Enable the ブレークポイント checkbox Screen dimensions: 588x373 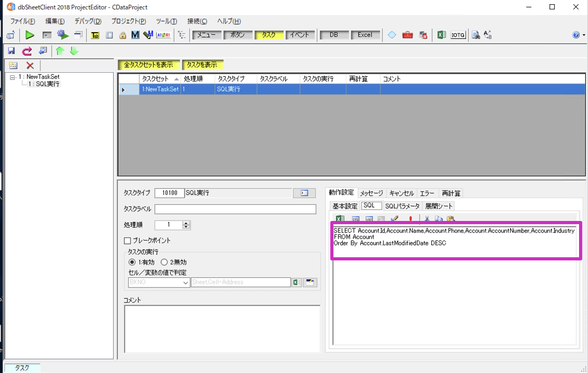coord(127,240)
